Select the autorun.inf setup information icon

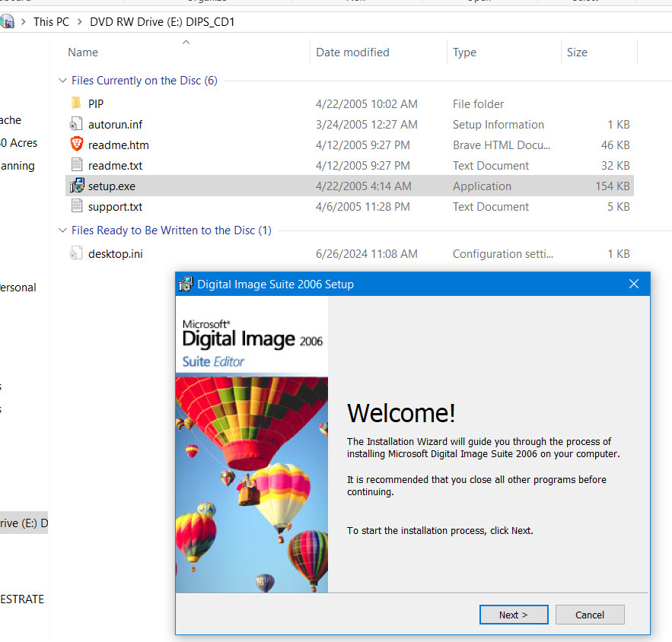click(x=77, y=124)
